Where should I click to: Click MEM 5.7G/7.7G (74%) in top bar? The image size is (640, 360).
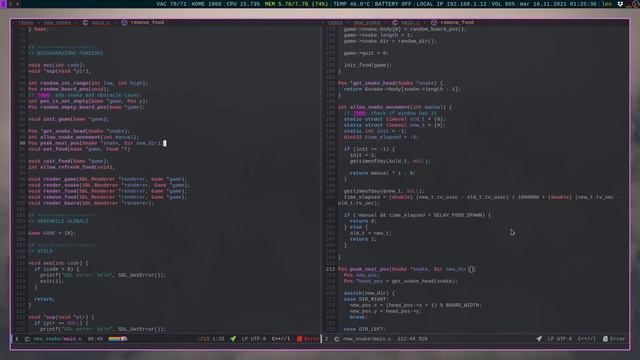click(296, 4)
